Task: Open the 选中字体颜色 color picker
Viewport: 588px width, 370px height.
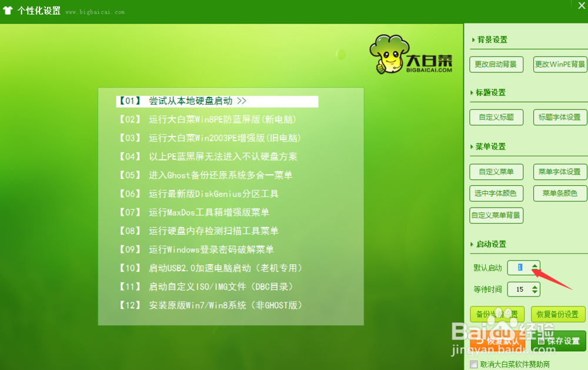Action: 496,193
